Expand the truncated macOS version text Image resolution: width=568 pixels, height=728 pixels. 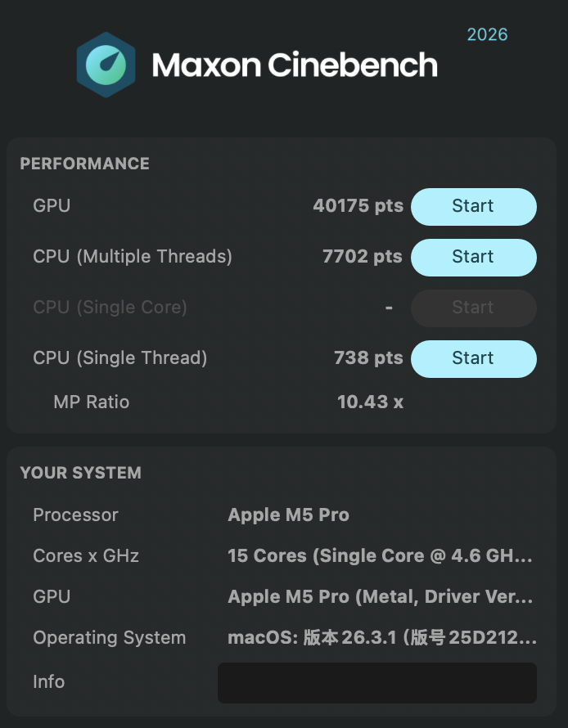coord(381,637)
